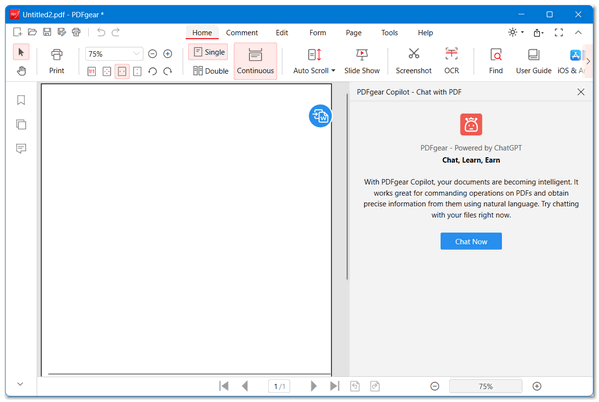Select the hand pan tool
This screenshot has width=599, height=402.
click(21, 71)
